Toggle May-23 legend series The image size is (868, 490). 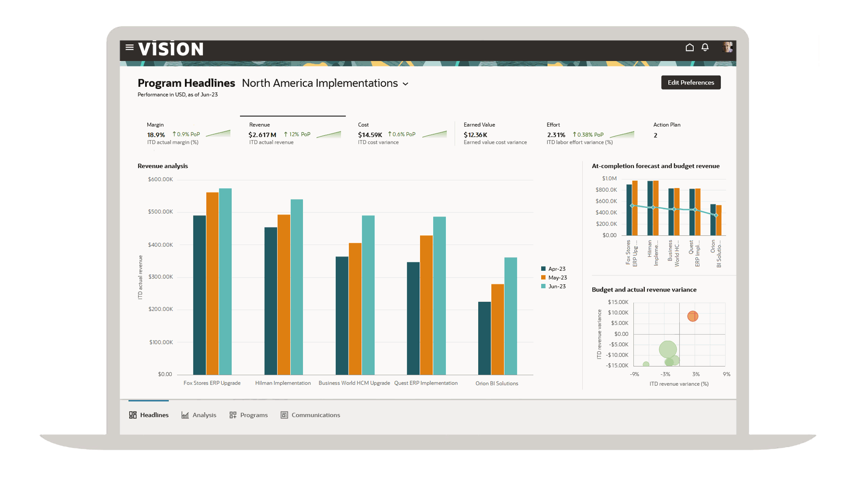tap(557, 278)
